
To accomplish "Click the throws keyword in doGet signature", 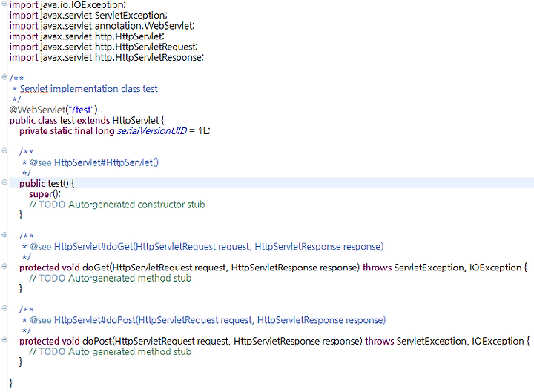I will tap(377, 268).
